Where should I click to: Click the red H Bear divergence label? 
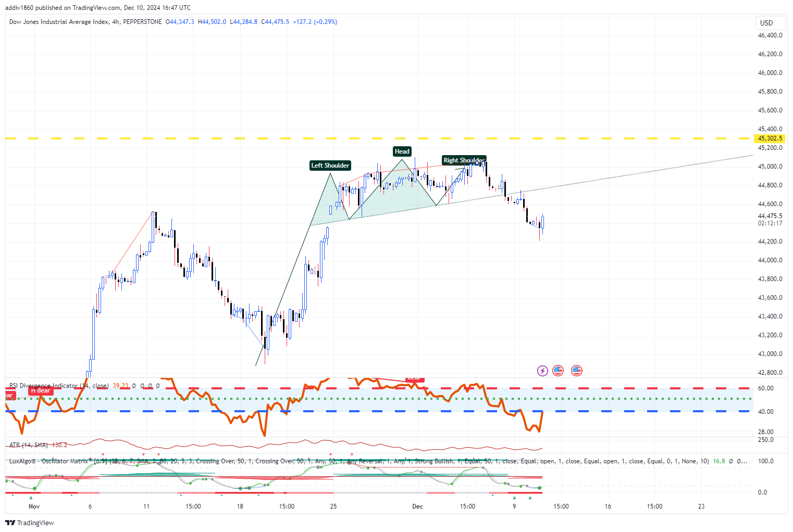(41, 390)
